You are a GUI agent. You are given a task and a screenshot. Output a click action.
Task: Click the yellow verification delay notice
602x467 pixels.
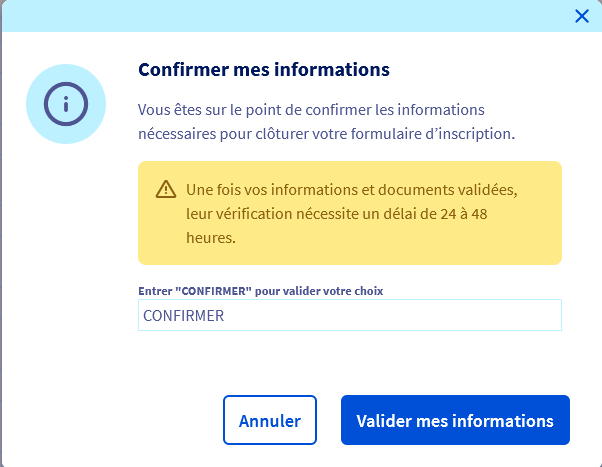[x=349, y=238]
